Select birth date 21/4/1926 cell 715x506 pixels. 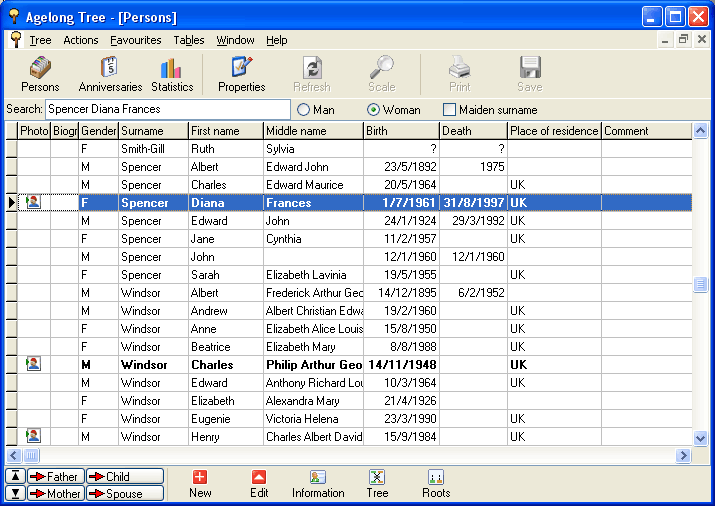(401, 401)
